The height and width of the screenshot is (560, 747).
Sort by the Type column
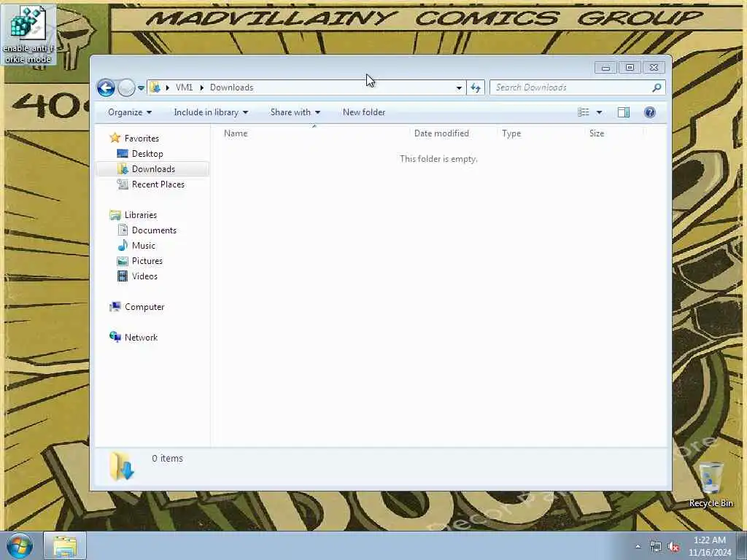pos(511,133)
